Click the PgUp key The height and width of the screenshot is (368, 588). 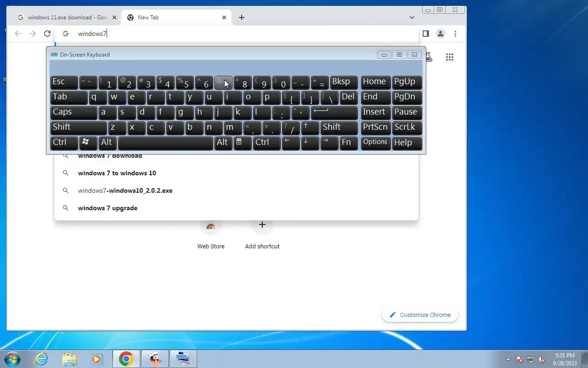click(x=407, y=83)
